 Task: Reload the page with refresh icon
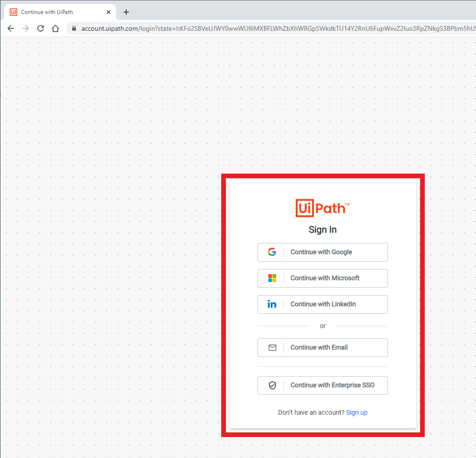(x=41, y=28)
